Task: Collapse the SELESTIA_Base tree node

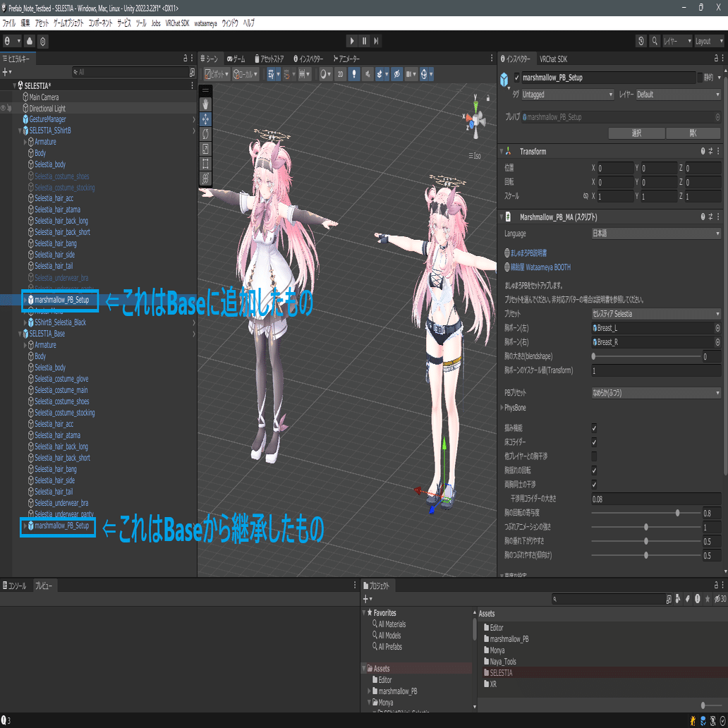Action: coord(20,334)
